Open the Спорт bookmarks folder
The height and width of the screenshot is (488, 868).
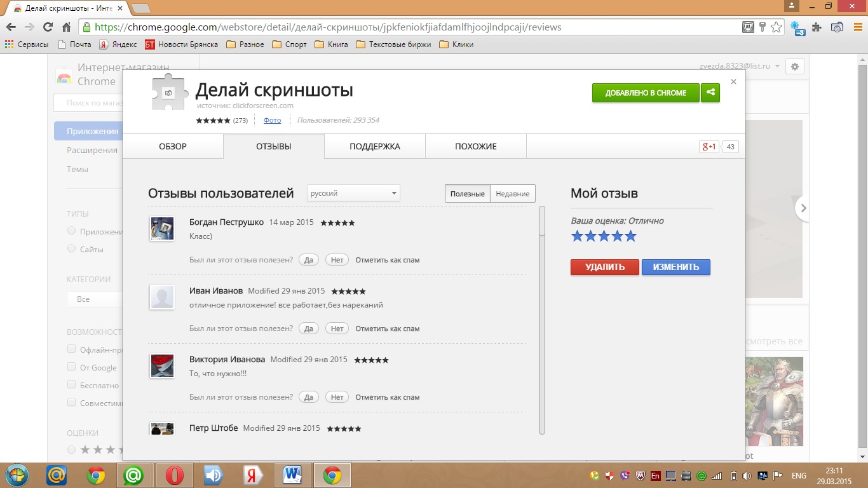coord(289,44)
